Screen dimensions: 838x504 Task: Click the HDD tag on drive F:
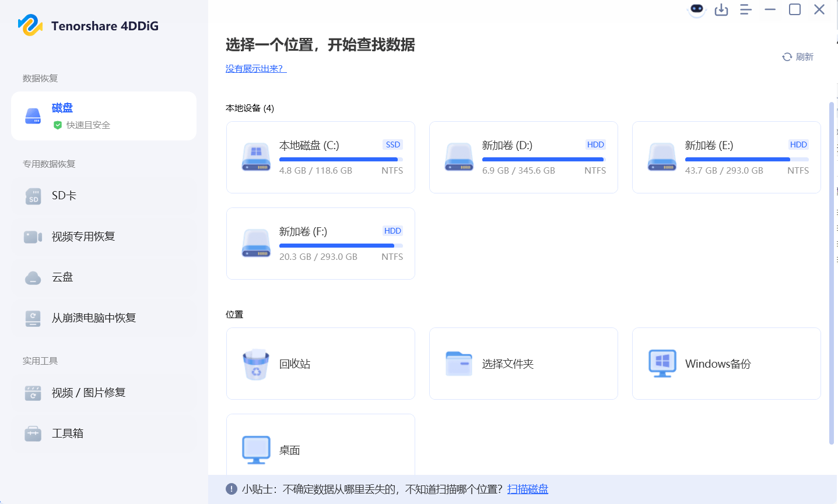pos(392,231)
